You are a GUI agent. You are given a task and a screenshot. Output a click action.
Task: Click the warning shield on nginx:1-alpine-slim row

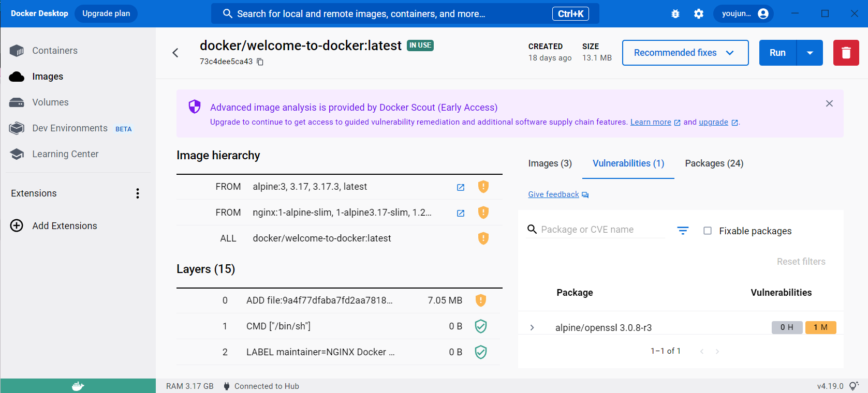tap(483, 213)
